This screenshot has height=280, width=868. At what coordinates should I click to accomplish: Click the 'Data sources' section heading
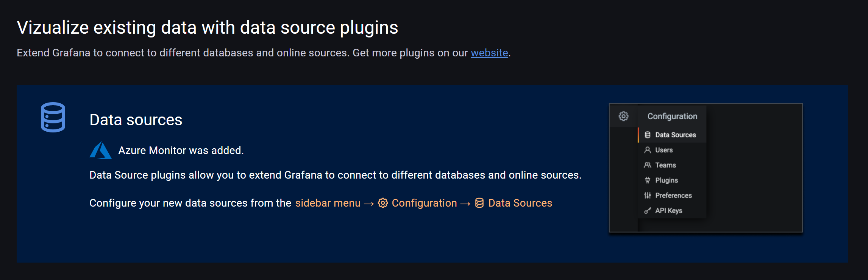point(136,120)
